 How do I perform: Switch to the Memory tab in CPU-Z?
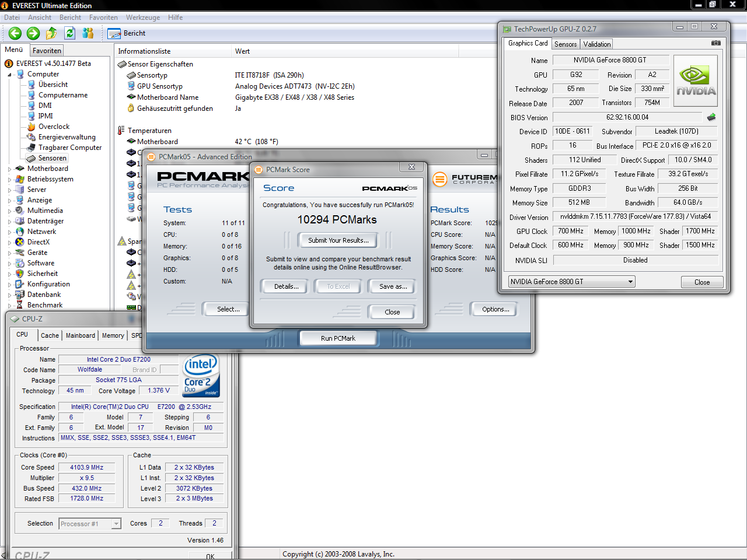click(113, 335)
